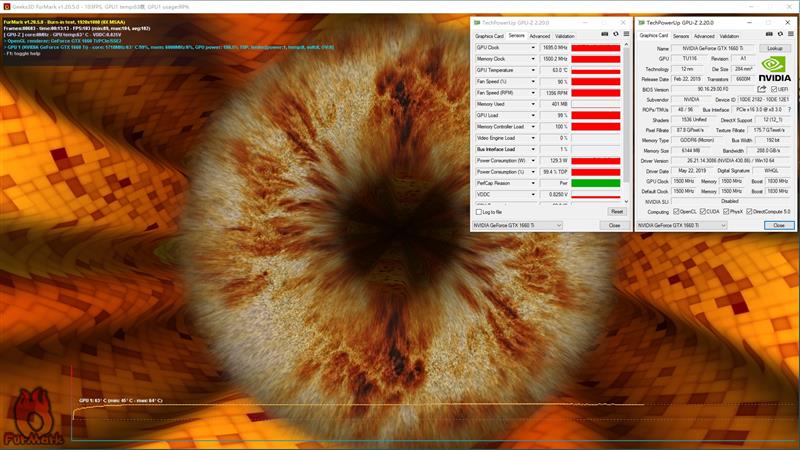Click the green PerfCap Reason graph bar

click(x=595, y=183)
